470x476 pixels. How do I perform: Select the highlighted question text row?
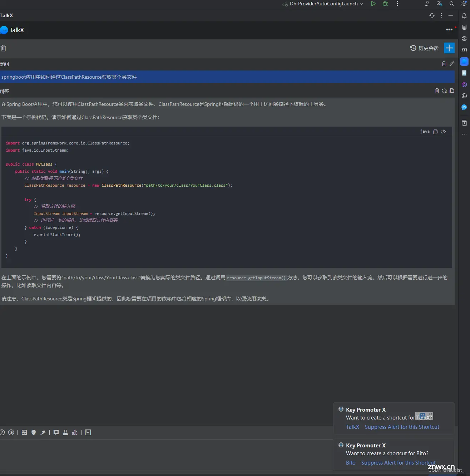tap(227, 77)
